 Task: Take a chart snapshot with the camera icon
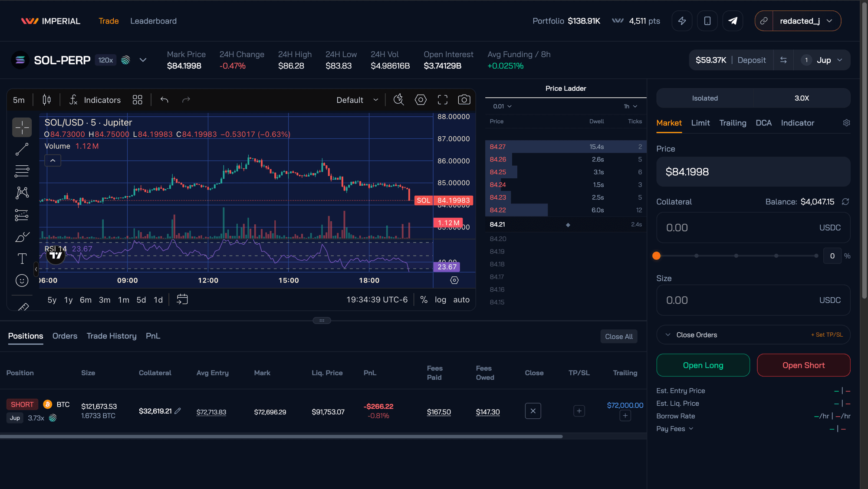(464, 99)
